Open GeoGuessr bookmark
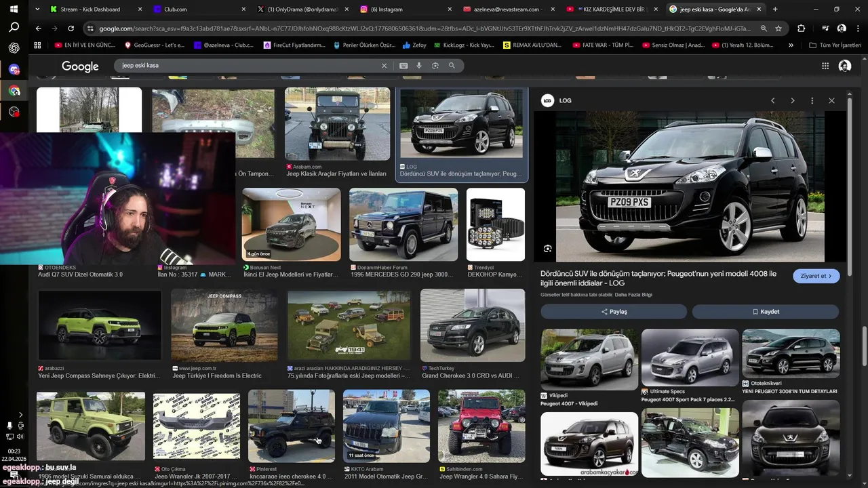 (x=155, y=45)
